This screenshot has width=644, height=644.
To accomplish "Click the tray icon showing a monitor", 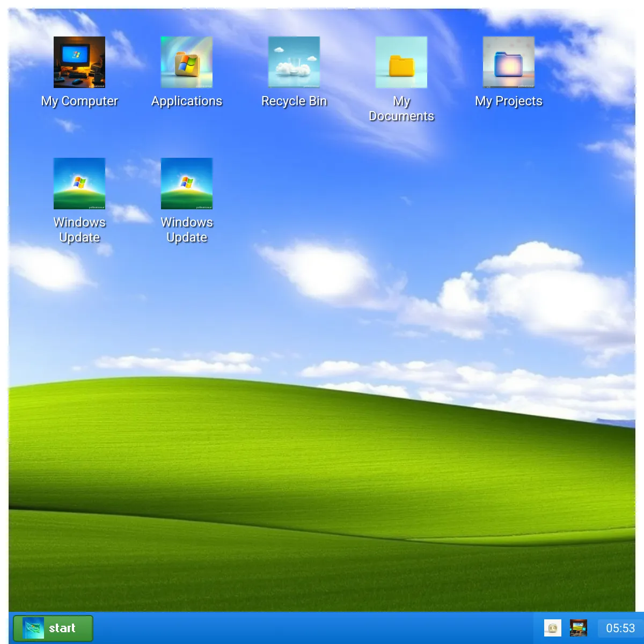I will [x=579, y=628].
